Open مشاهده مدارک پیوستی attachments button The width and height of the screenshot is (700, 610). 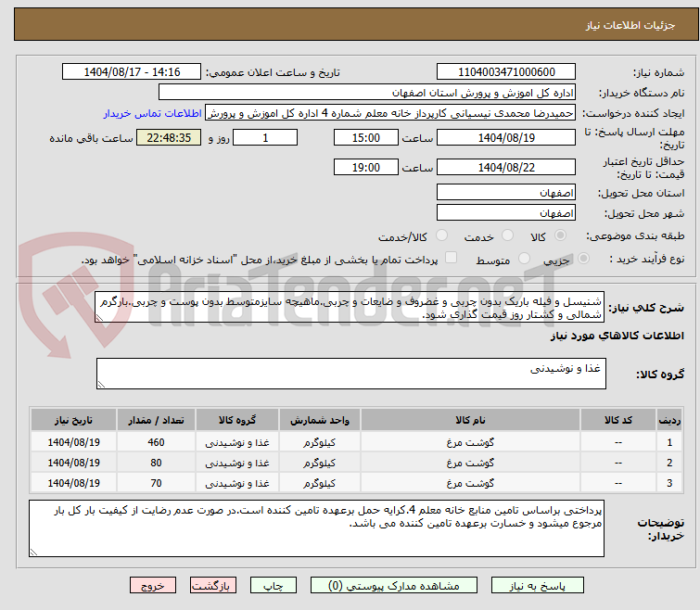(385, 586)
